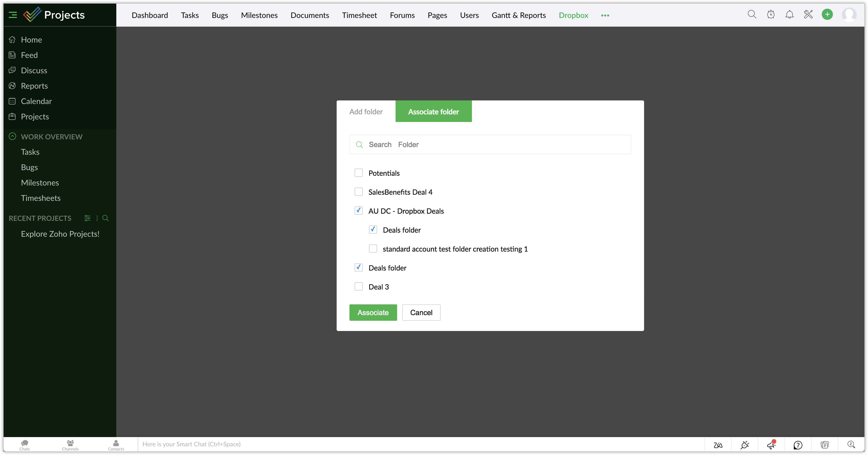Search recent projects using magnifier icon
The width and height of the screenshot is (868, 455).
106,218
